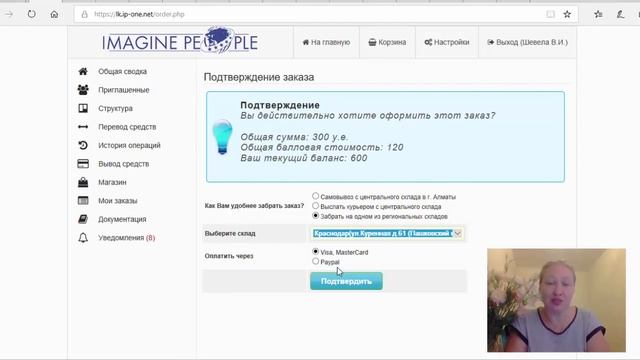Click the icon beside Структура
Viewport: 640px width, 360px height.
pos(83,108)
